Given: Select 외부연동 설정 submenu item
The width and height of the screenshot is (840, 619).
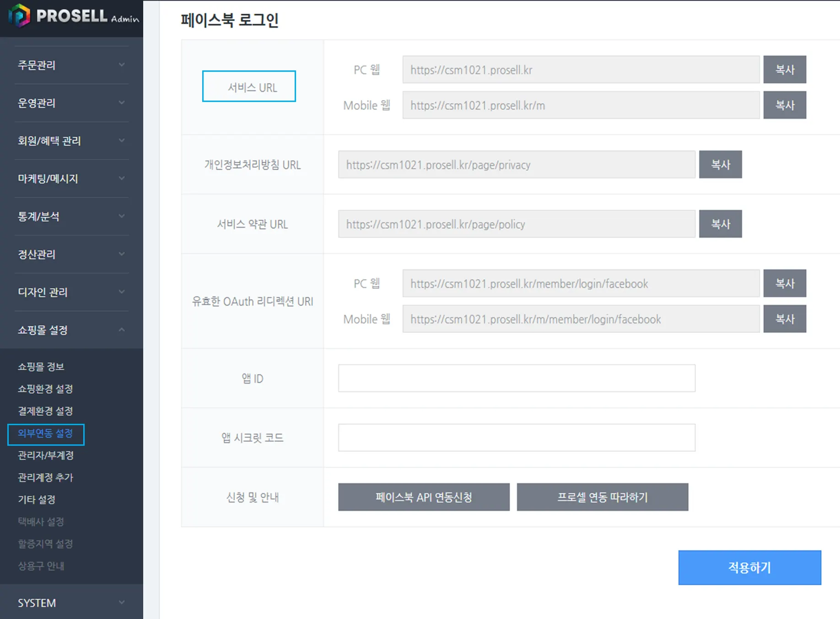Looking at the screenshot, I should 46,434.
